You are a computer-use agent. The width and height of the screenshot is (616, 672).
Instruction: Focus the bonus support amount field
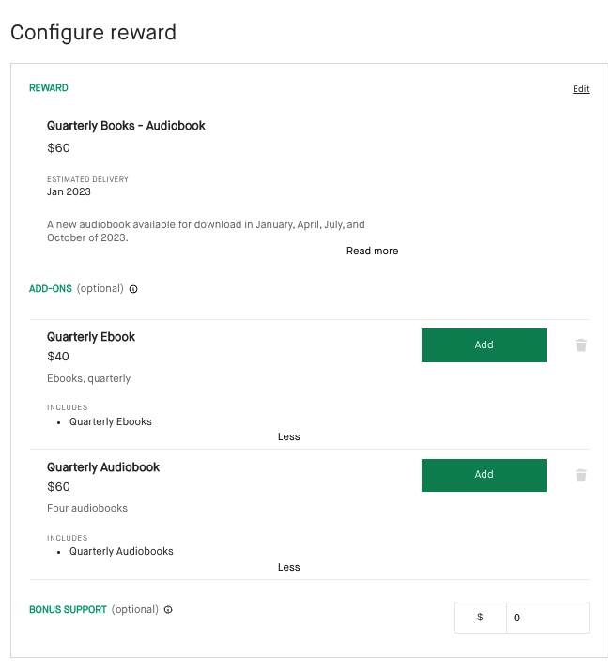(547, 618)
